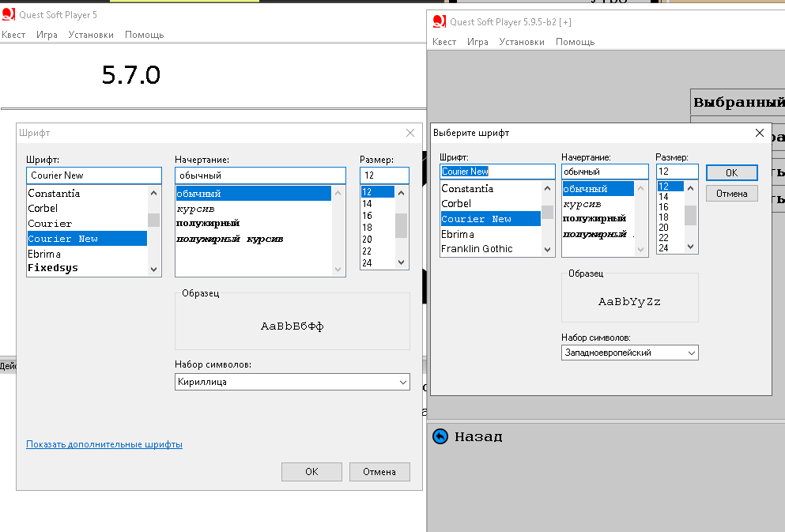Click the Шрифт name input field in left dialog

coord(93,175)
